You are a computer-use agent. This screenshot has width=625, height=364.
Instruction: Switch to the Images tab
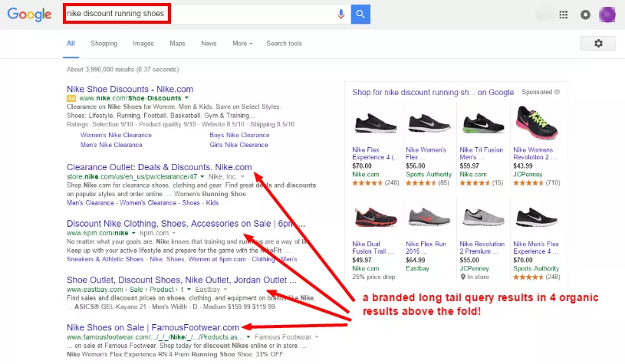pos(143,44)
